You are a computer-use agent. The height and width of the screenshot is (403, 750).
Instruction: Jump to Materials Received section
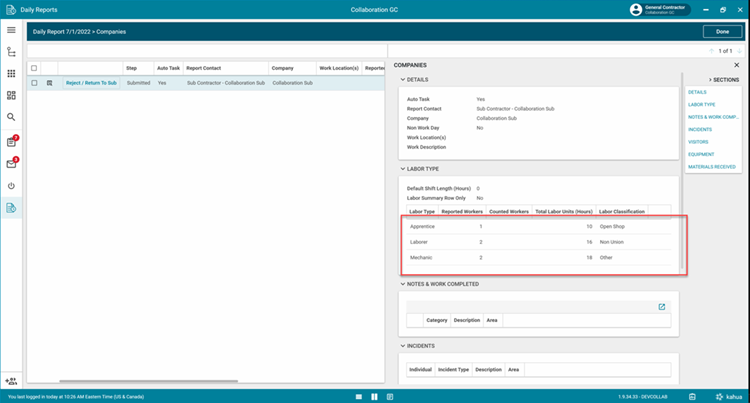click(x=711, y=167)
